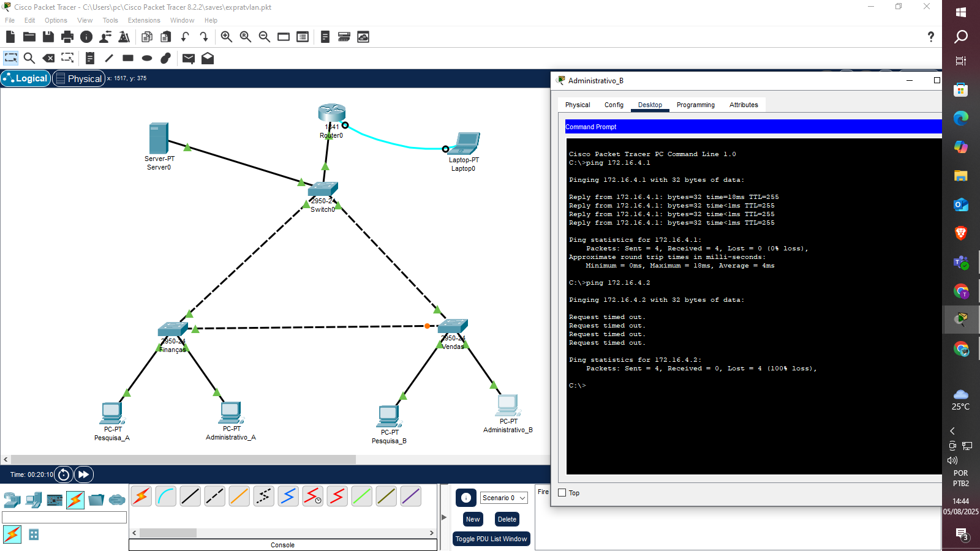Enable the Top checkbox in Administrativo_B window
980x551 pixels.
tap(562, 492)
